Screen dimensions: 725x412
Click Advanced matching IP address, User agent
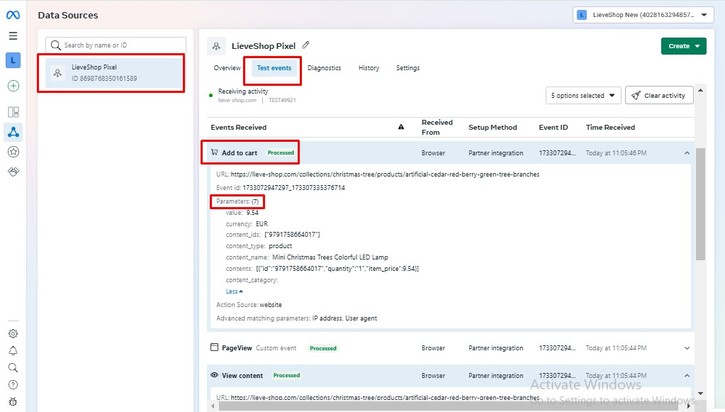(x=344, y=318)
